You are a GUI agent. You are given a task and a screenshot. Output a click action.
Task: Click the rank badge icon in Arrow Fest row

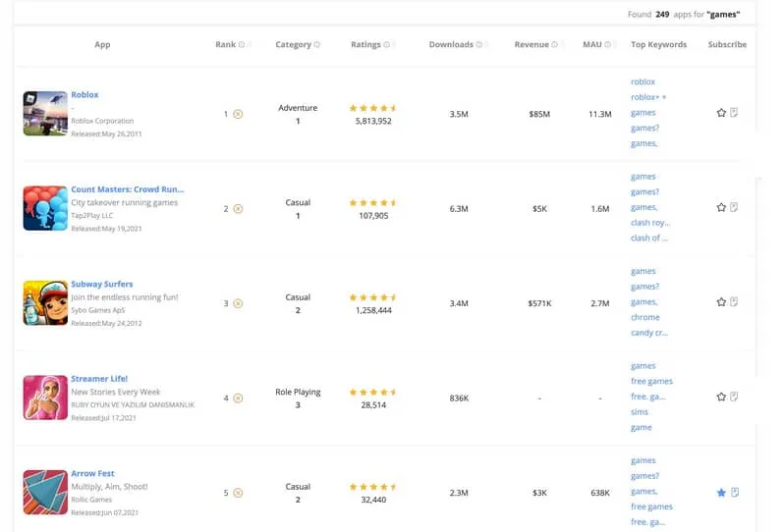click(x=238, y=493)
